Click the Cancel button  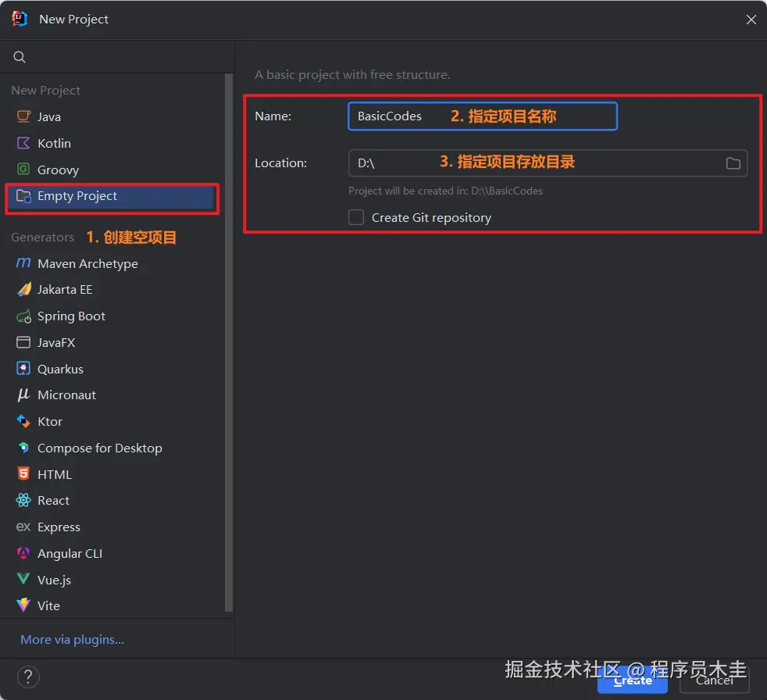(714, 680)
